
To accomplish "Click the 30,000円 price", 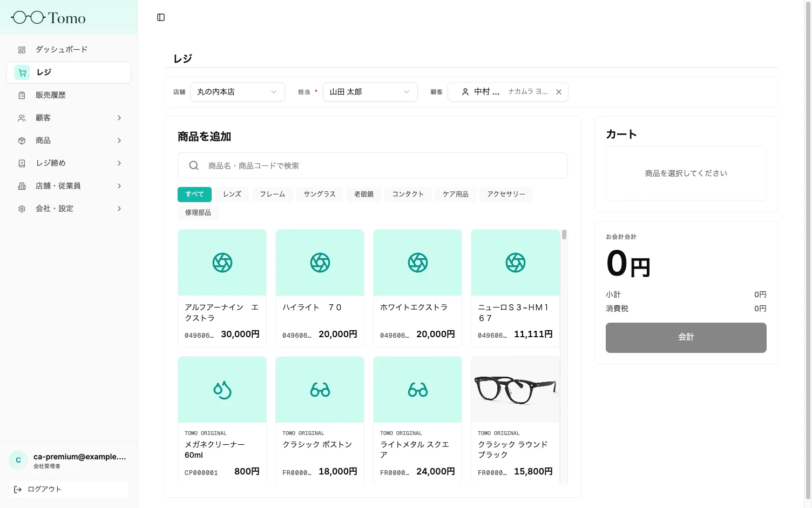I will [x=240, y=335].
